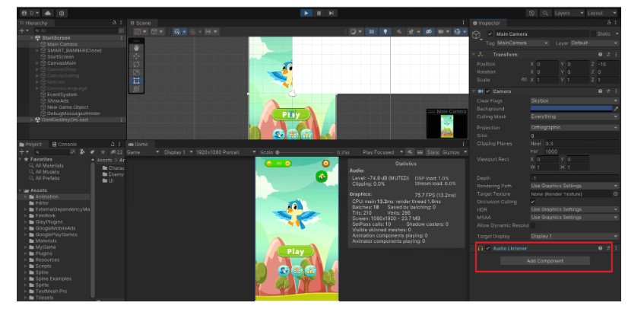Open Scene gizmos dropdown in toolbar
Screen dimensions: 644x309
(460, 32)
